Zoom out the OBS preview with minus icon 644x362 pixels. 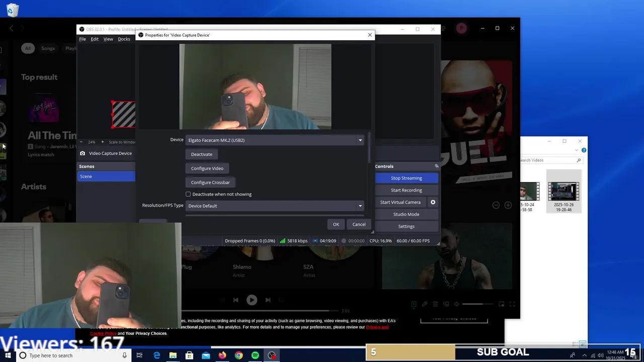click(x=80, y=142)
